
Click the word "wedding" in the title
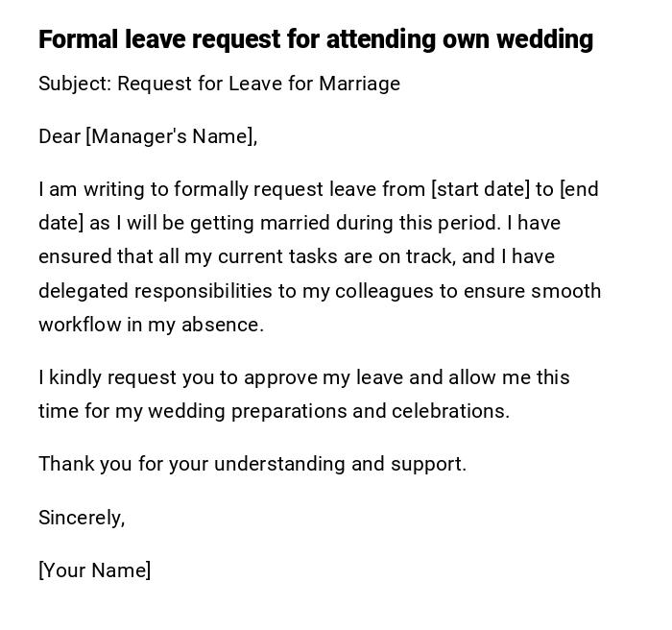545,39
